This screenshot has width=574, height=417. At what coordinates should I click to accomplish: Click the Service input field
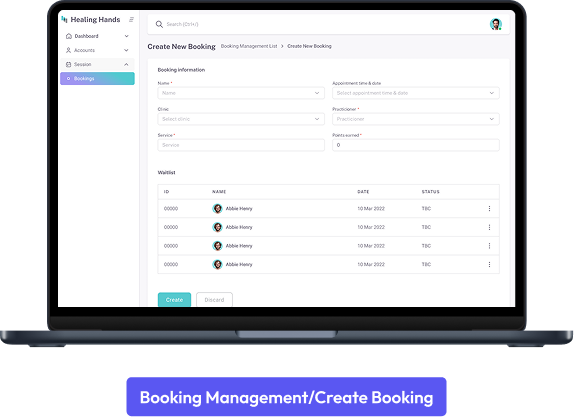click(241, 145)
